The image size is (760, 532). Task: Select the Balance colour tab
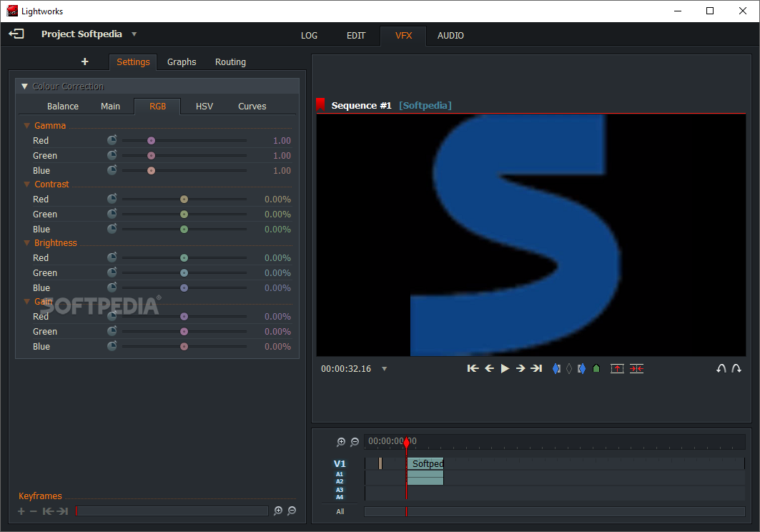pos(62,107)
